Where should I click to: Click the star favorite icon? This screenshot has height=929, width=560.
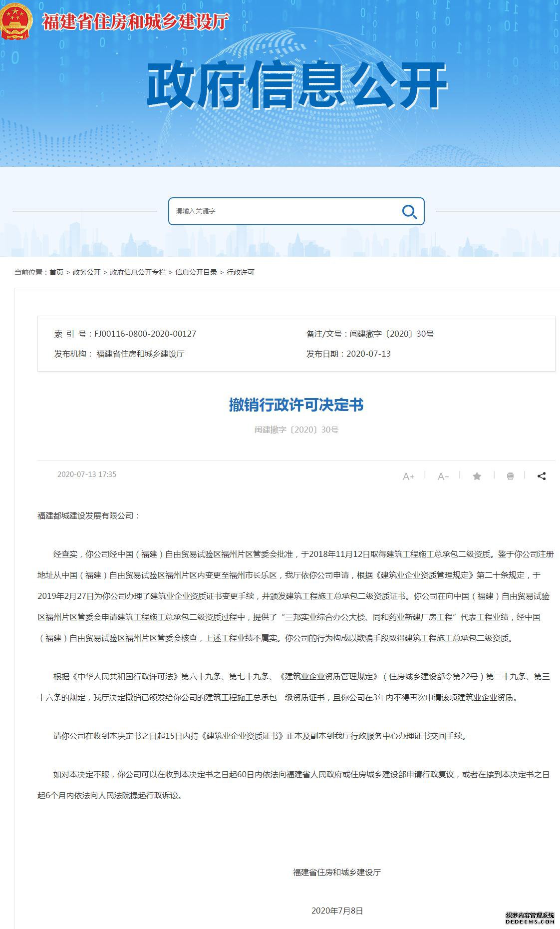(x=477, y=476)
